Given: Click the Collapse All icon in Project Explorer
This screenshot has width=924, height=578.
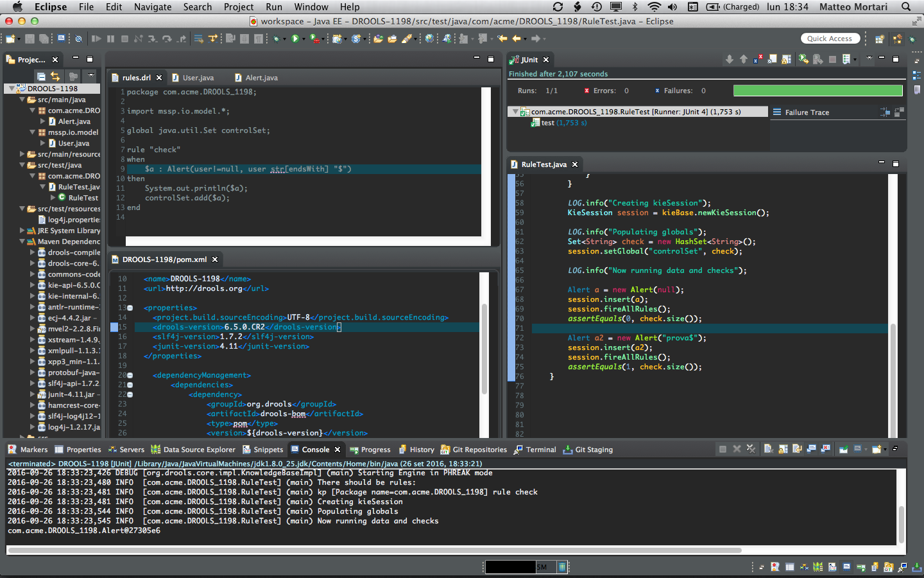Looking at the screenshot, I should point(41,76).
